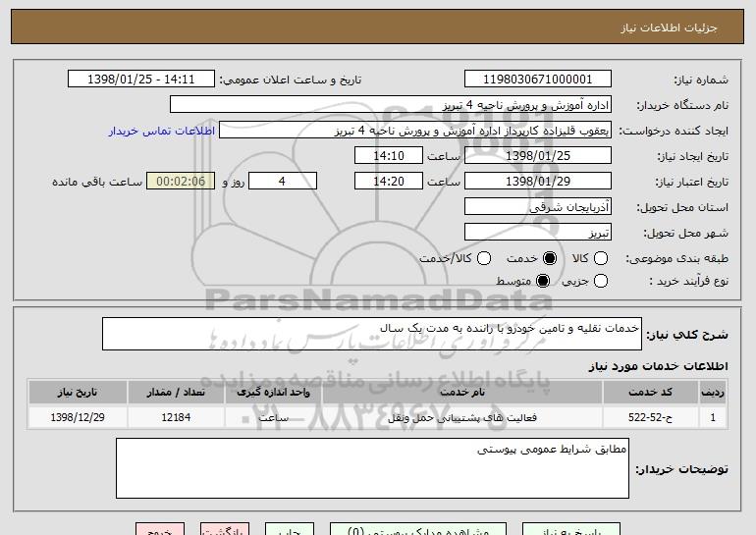Click the ردیف column header
Viewport: 756px width, 535px height.
point(713,393)
